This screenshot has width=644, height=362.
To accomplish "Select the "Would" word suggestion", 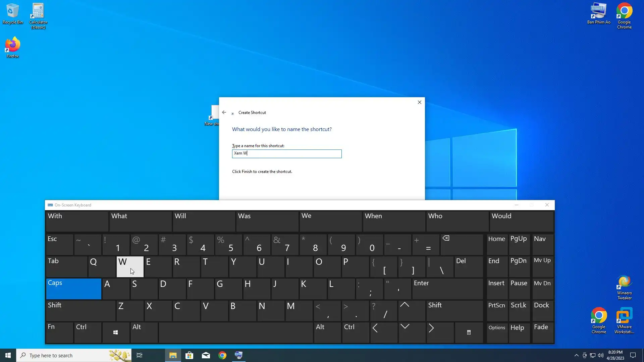I will (x=521, y=221).
